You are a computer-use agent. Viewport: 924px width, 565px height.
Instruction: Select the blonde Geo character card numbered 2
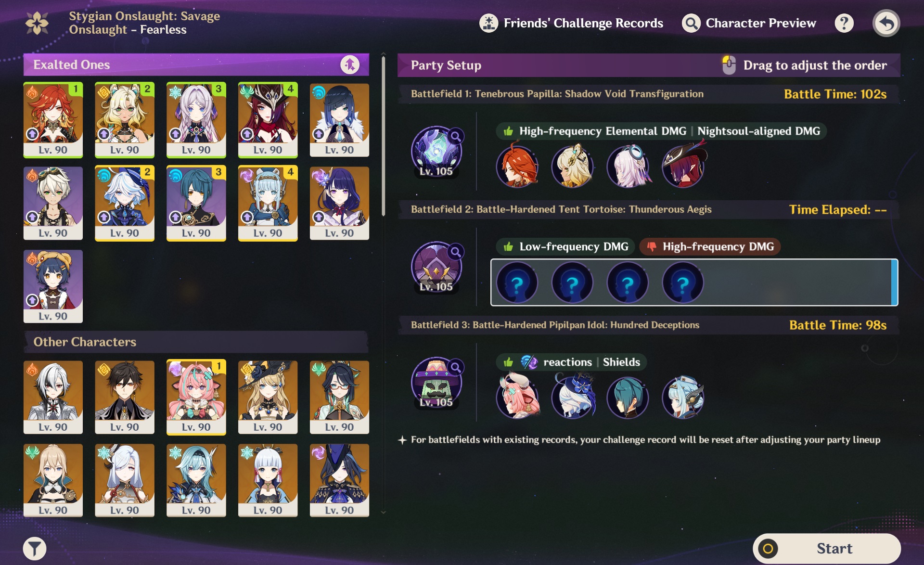coord(125,120)
